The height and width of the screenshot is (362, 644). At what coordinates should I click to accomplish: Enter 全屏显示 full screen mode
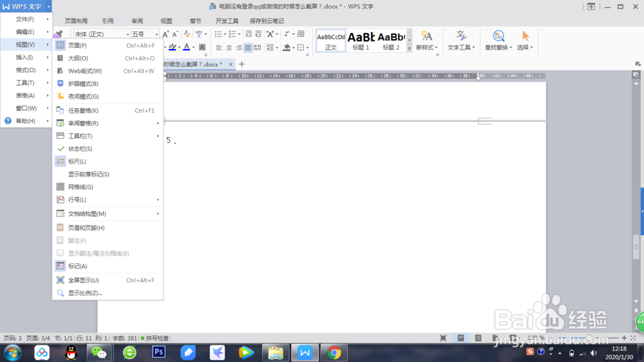[108, 280]
